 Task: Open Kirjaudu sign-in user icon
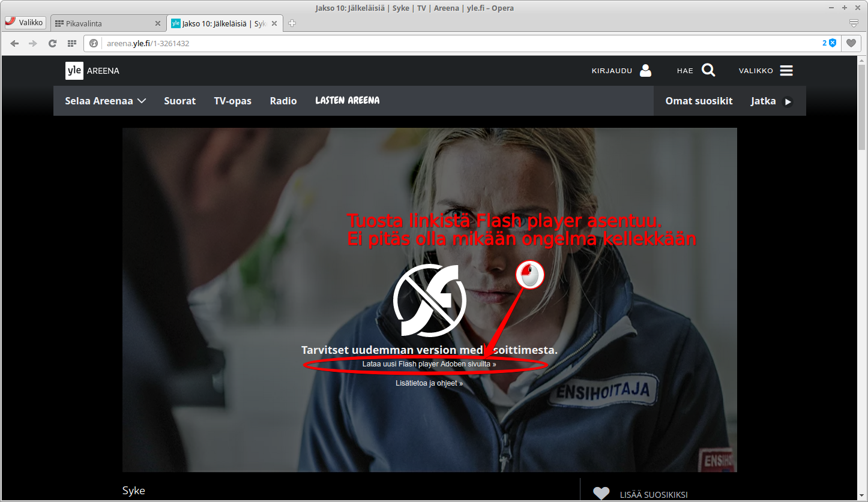(x=646, y=71)
